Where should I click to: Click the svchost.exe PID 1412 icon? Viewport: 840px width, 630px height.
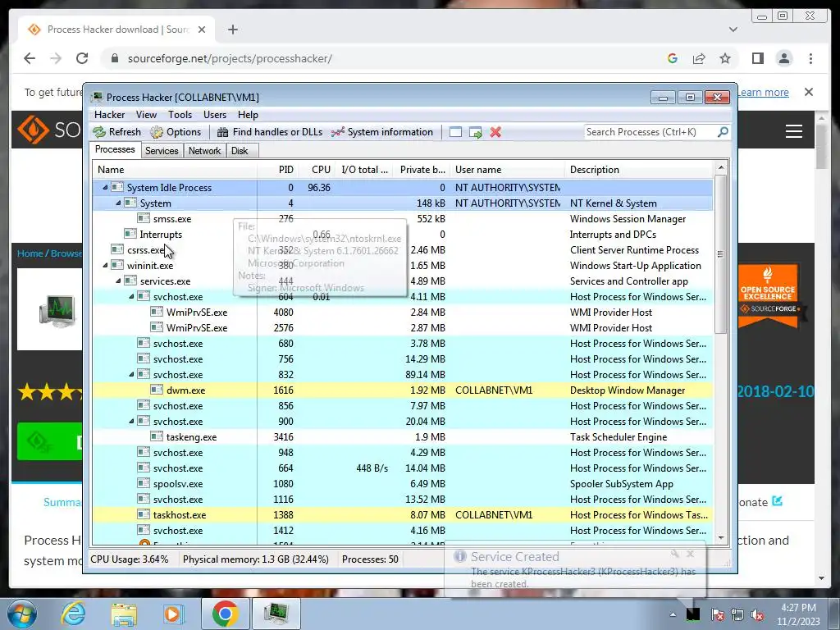pyautogui.click(x=144, y=530)
